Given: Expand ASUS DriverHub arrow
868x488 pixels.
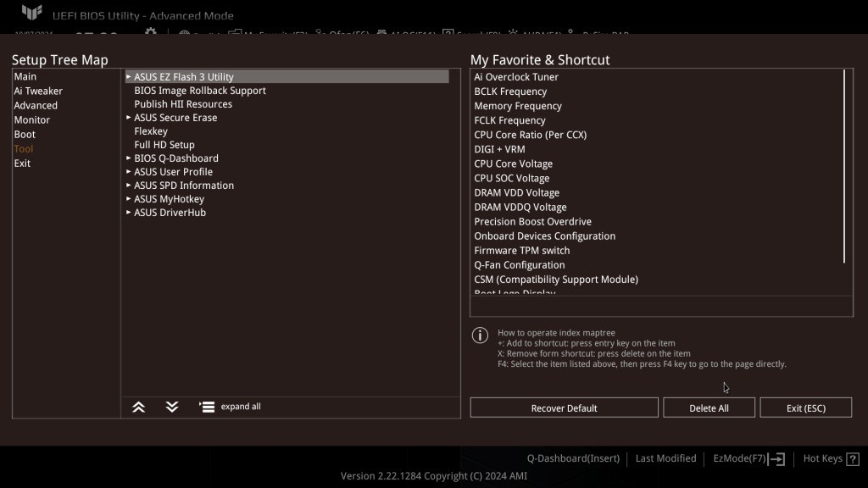Looking at the screenshot, I should pyautogui.click(x=129, y=212).
